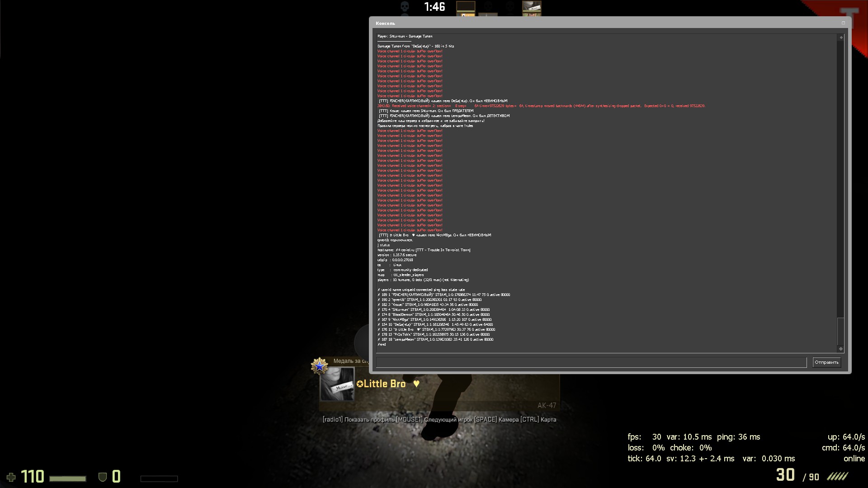The width and height of the screenshot is (868, 488).
Task: Click the AK-47 weapon label
Action: click(547, 405)
